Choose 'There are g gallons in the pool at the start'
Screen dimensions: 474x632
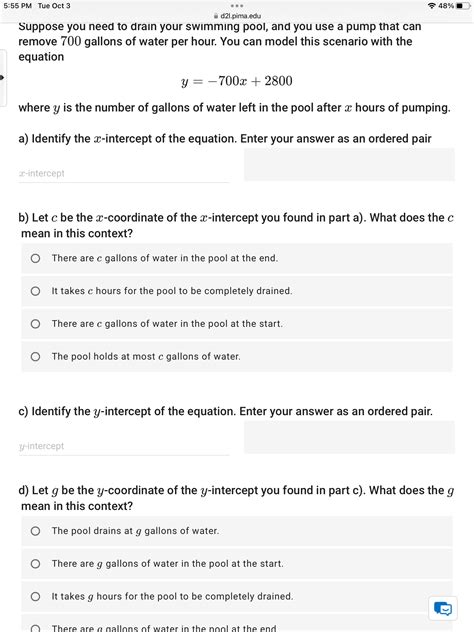[x=237, y=563]
